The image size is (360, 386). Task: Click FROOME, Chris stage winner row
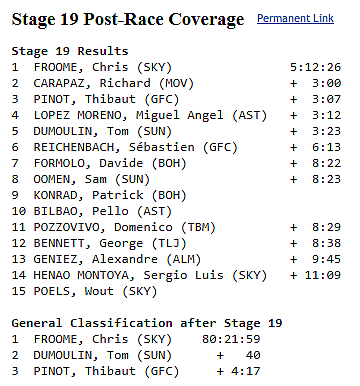pyautogui.click(x=176, y=67)
